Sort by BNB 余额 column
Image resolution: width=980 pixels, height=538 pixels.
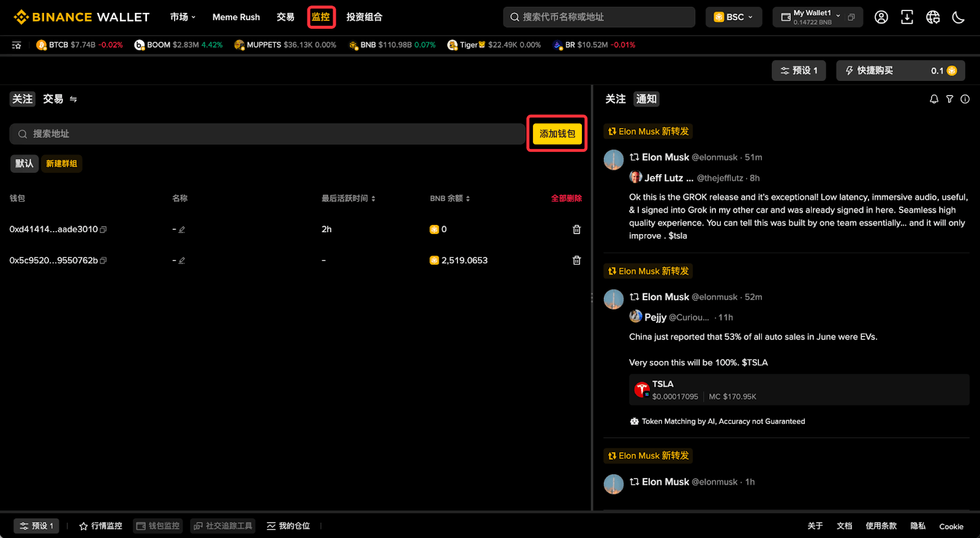coord(450,199)
